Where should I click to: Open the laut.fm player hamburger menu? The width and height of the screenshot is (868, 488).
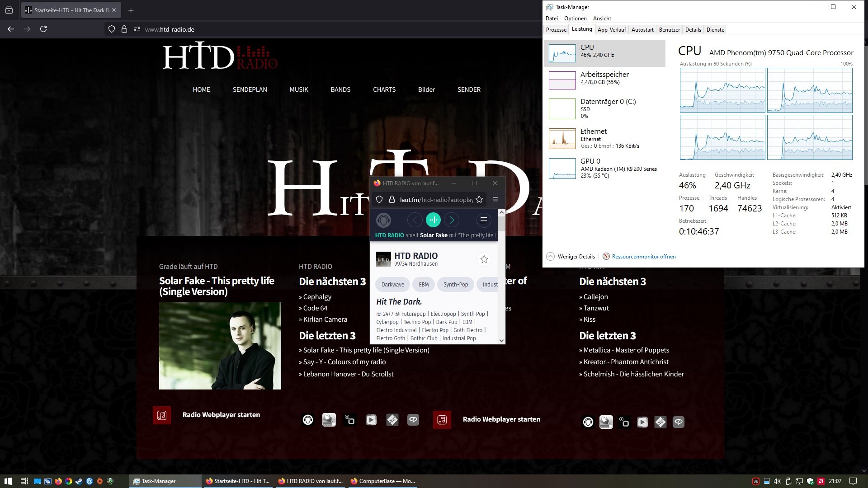pyautogui.click(x=483, y=220)
